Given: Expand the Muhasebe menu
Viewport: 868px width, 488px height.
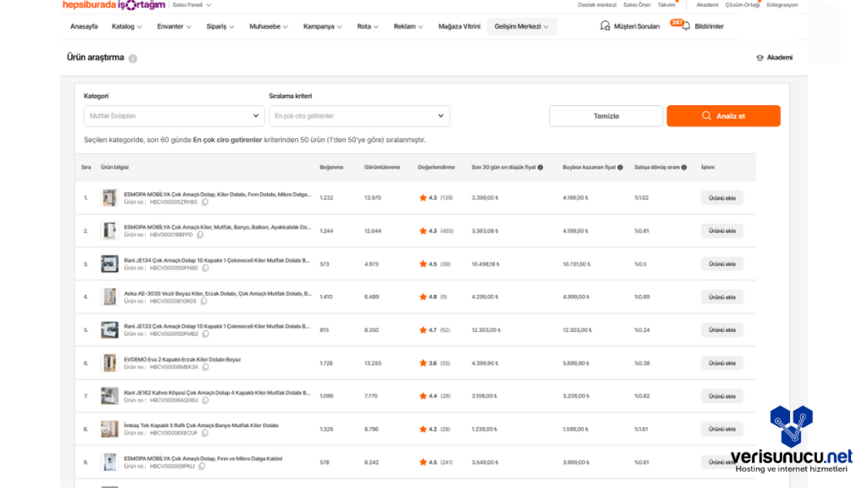Looking at the screenshot, I should point(269,26).
